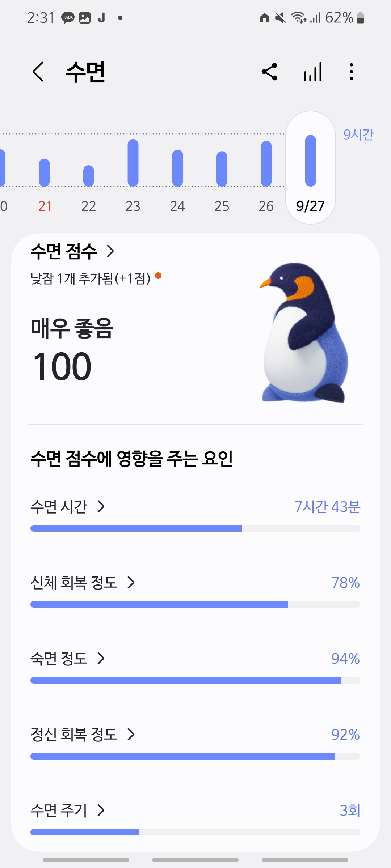Tap the muted sound status icon
391x868 pixels.
pos(280,18)
